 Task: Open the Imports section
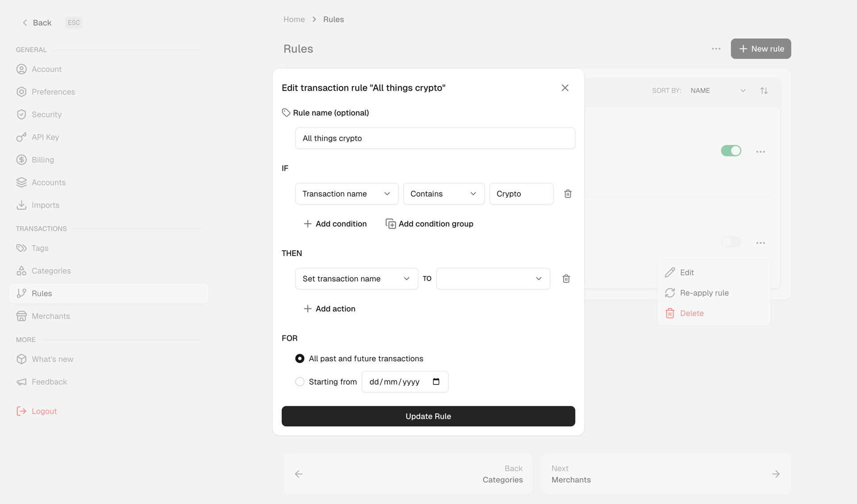45,205
